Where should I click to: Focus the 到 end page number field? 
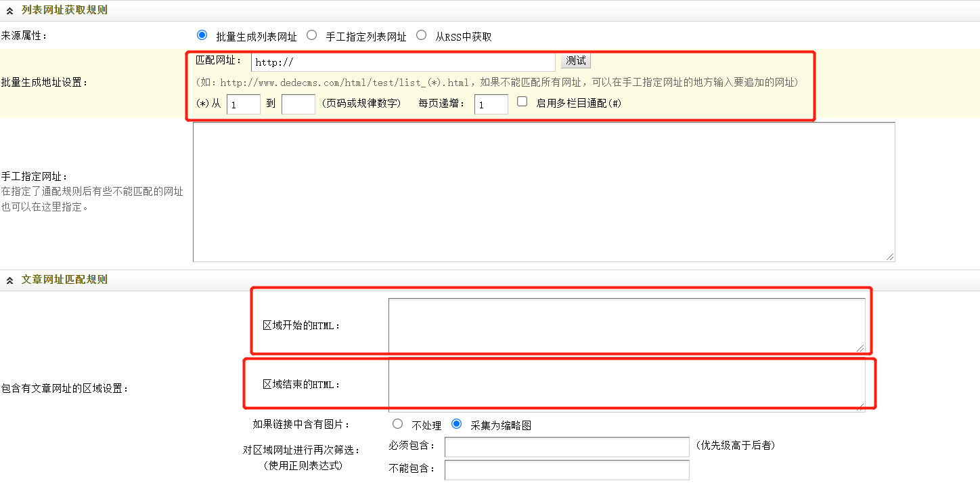tap(298, 104)
